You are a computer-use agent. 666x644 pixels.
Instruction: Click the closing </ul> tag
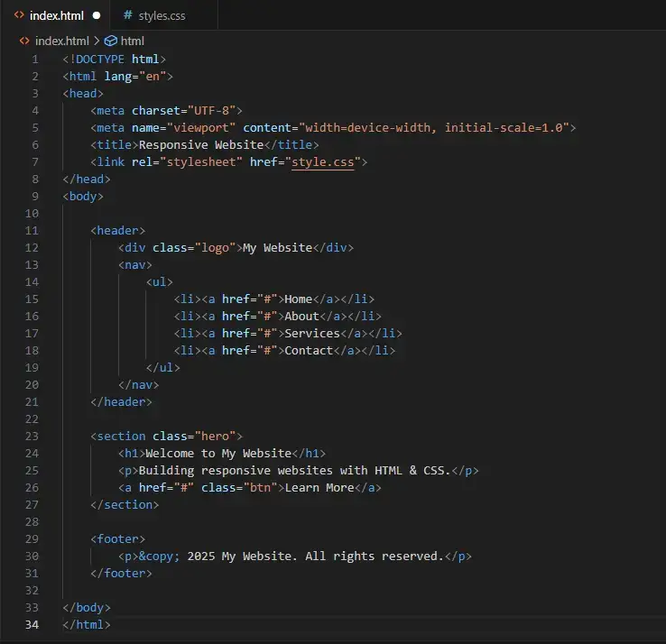pyautogui.click(x=162, y=368)
